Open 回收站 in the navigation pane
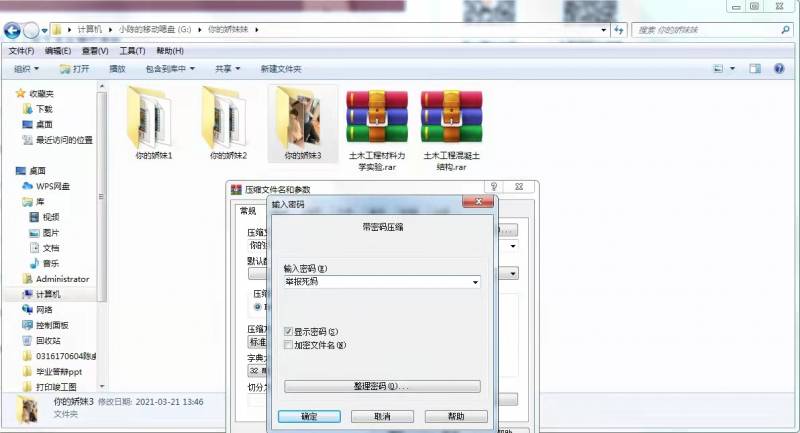Image resolution: width=800 pixels, height=433 pixels. pyautogui.click(x=49, y=340)
